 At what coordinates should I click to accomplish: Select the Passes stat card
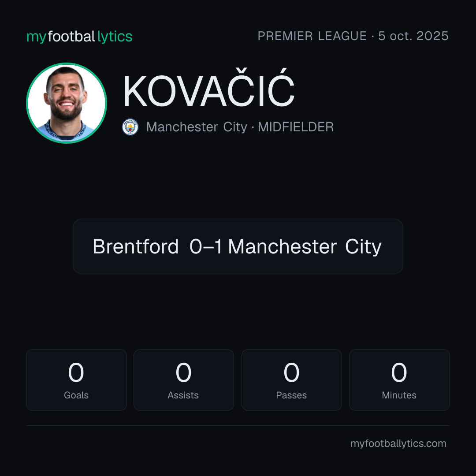pyautogui.click(x=291, y=380)
